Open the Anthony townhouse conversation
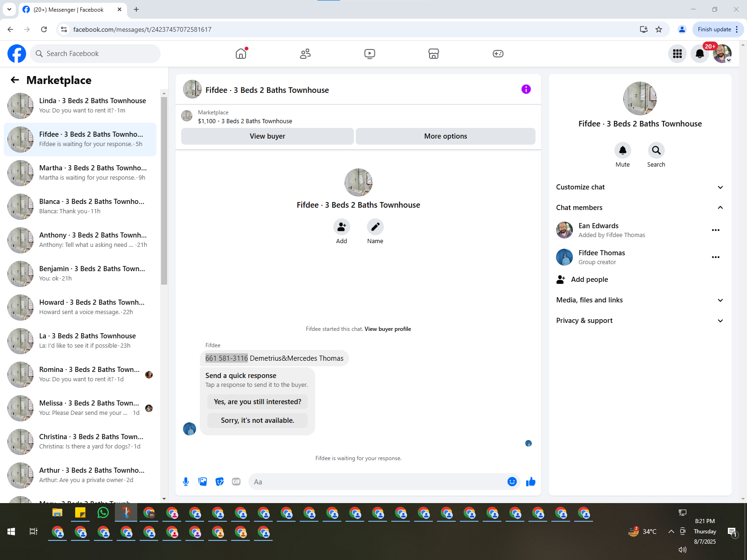The width and height of the screenshot is (747, 560). point(80,240)
